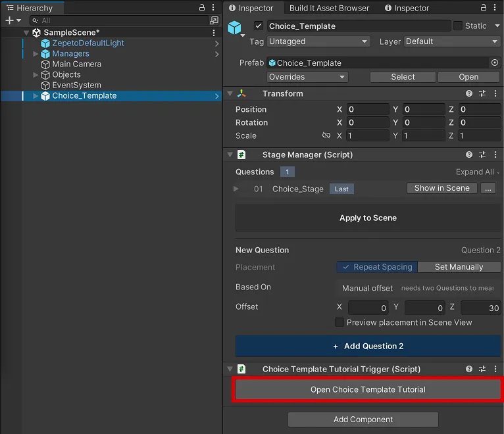Open ZepetoDefaultLight prefab arrow
504x434 pixels.
[x=217, y=43]
